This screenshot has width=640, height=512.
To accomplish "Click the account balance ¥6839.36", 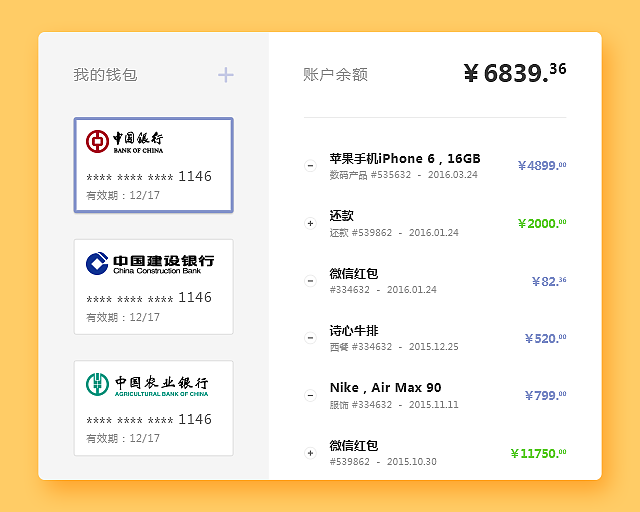I will (515, 73).
